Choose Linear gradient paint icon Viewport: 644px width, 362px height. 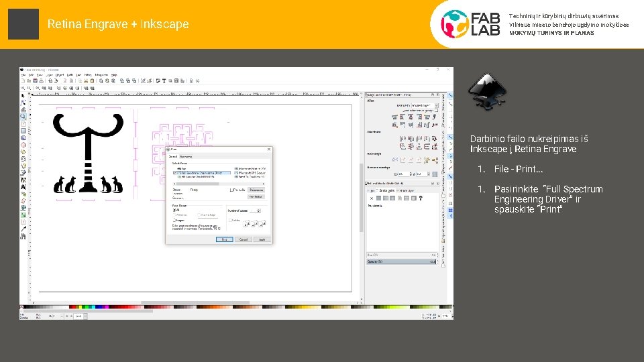tap(385, 198)
